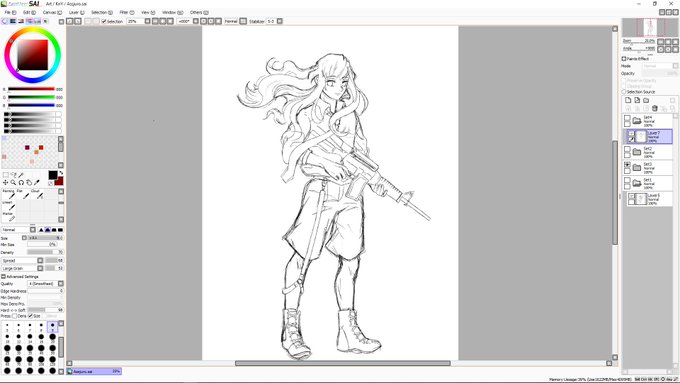This screenshot has height=383, width=680.
Task: Open the Edit menu
Action: coord(29,13)
